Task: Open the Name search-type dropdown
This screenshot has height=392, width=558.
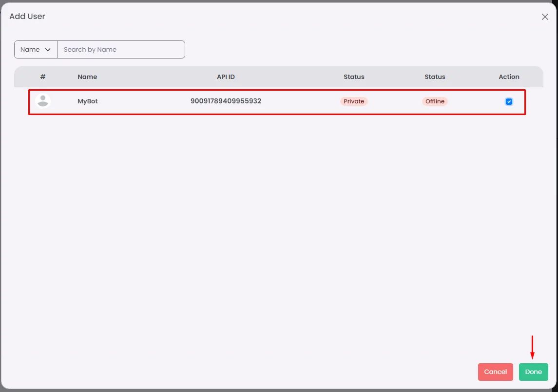Action: pos(36,50)
